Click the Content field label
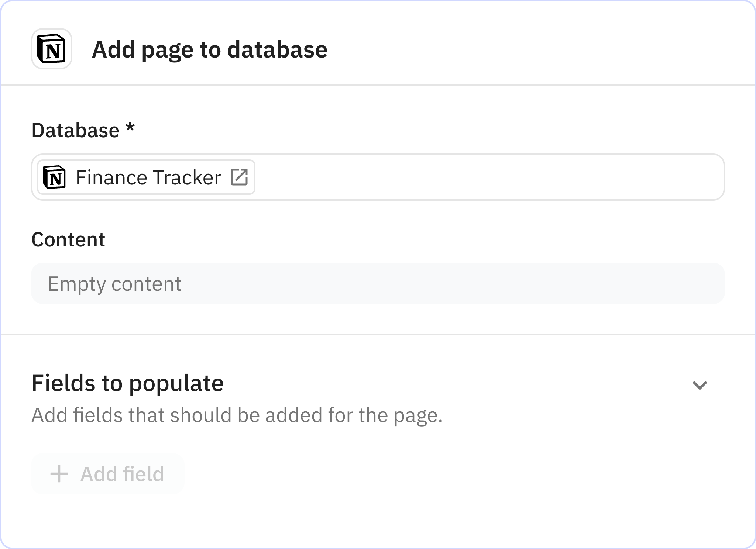This screenshot has width=756, height=549. [68, 239]
